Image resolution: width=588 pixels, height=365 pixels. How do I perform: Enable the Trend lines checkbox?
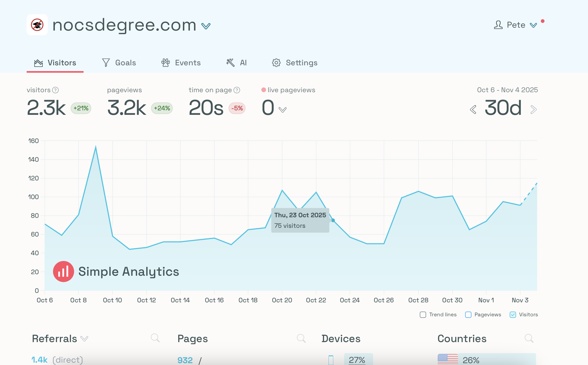click(423, 314)
